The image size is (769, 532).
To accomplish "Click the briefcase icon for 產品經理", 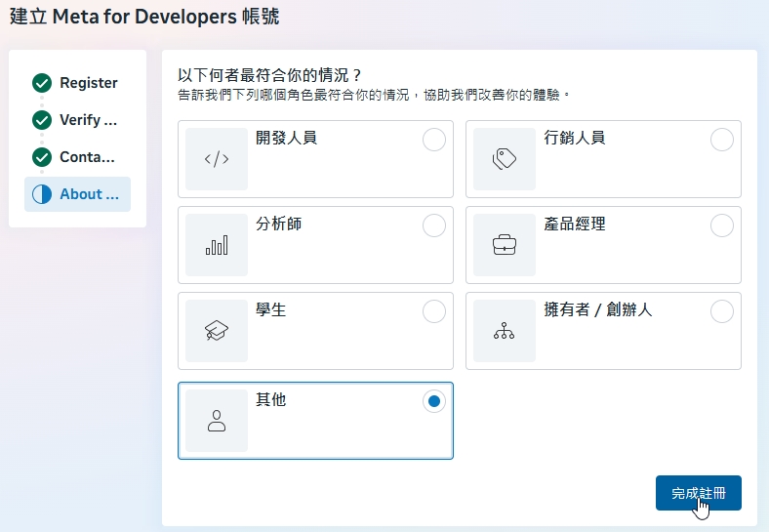I will pos(505,245).
